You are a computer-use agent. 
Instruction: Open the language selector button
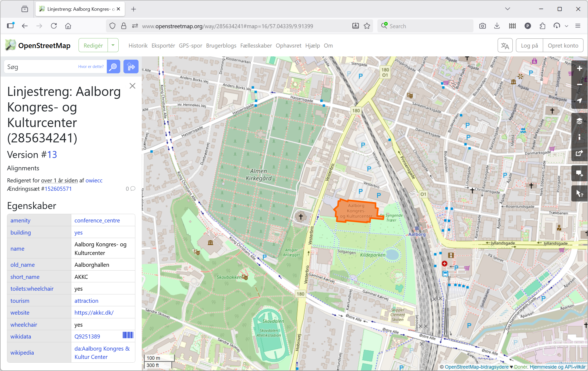[x=505, y=46]
